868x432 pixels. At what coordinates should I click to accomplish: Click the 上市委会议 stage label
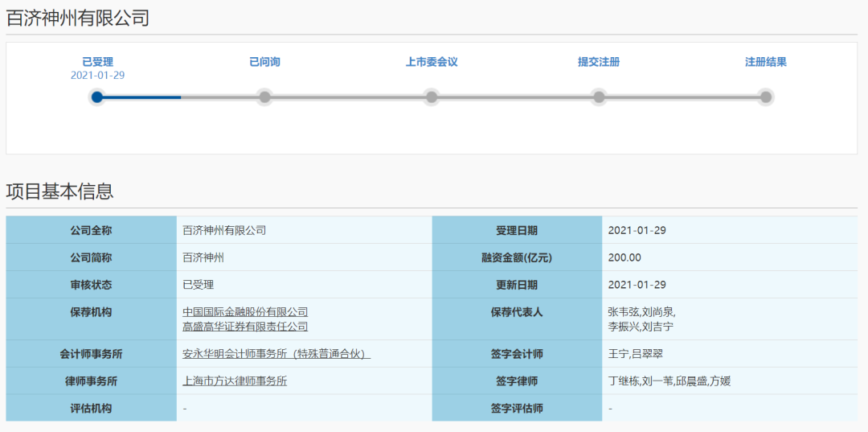(432, 62)
